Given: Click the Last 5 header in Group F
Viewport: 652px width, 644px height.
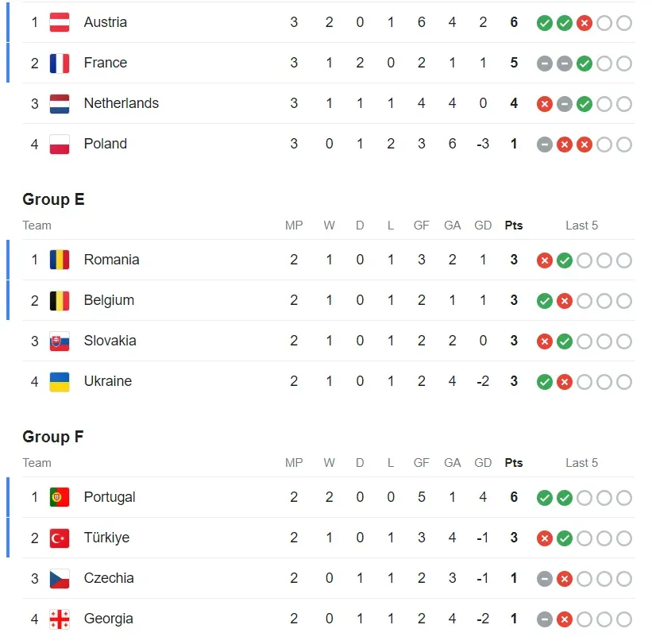Looking at the screenshot, I should tap(581, 463).
